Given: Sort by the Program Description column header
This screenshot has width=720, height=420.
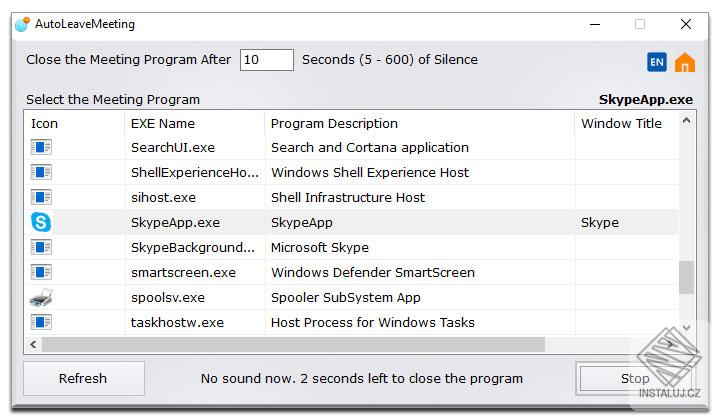Looking at the screenshot, I should click(334, 124).
